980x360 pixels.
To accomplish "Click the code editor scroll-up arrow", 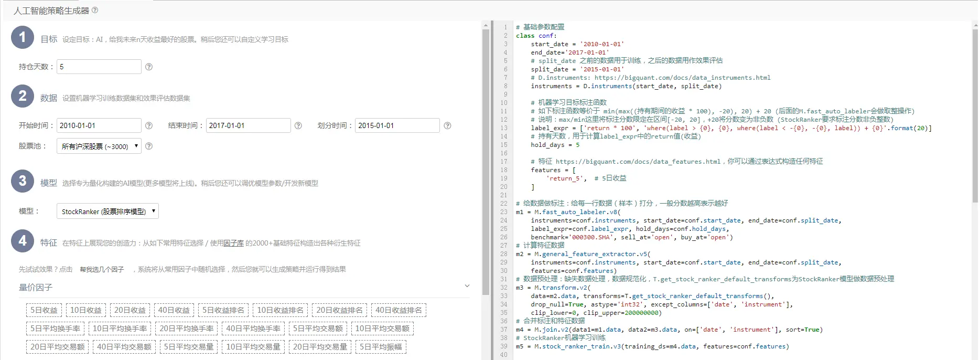I will (x=975, y=25).
